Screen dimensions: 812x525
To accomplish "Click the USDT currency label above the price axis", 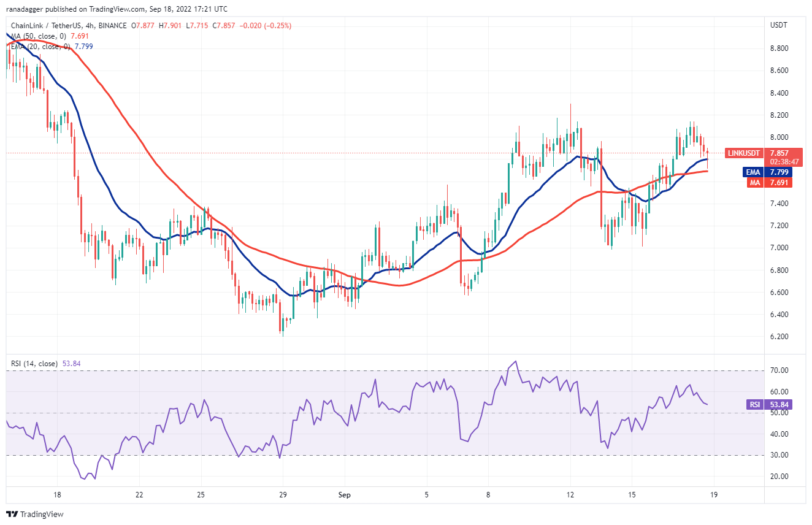I will tap(778, 25).
